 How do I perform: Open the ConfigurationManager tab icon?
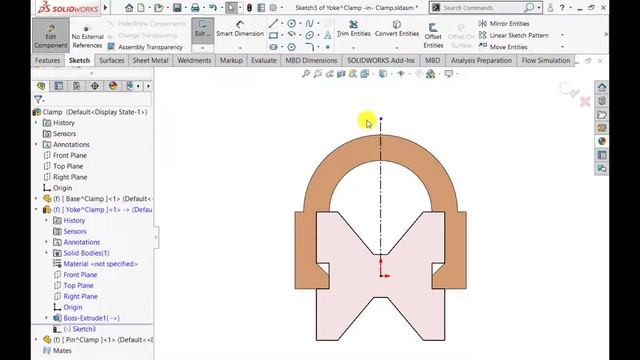pyautogui.click(x=76, y=86)
